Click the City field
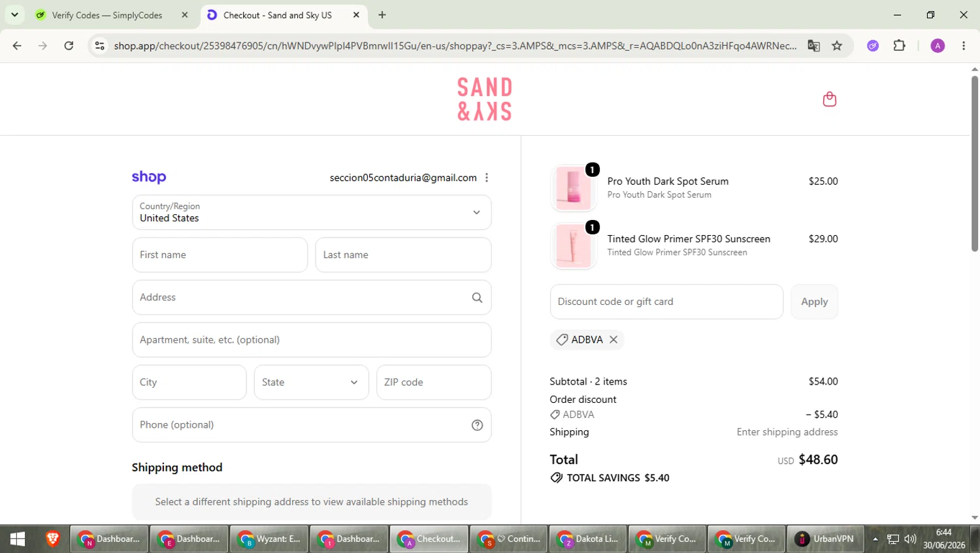980x553 pixels. pyautogui.click(x=189, y=383)
